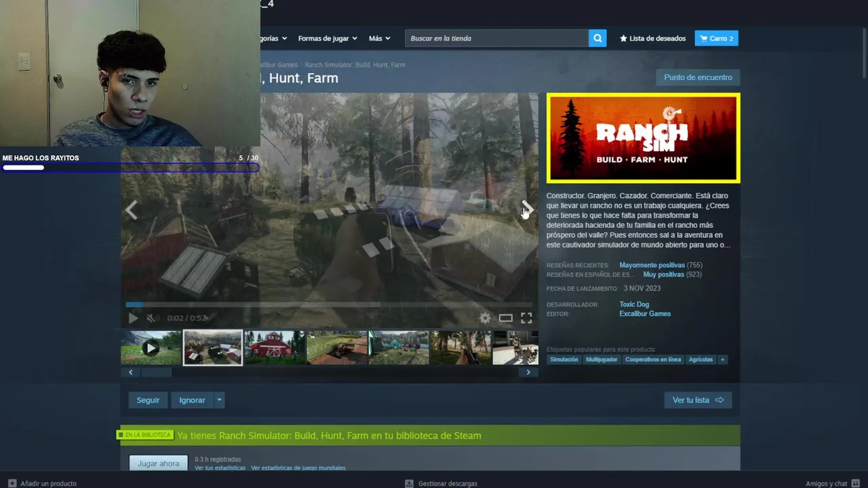This screenshot has height=488, width=868.
Task: Open Ranch Simulator breadcrumb link
Action: point(355,65)
